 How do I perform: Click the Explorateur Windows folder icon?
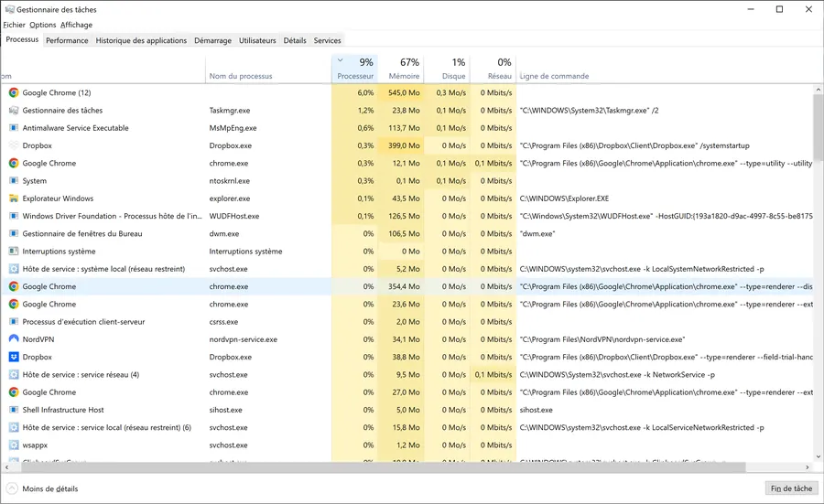(x=14, y=198)
